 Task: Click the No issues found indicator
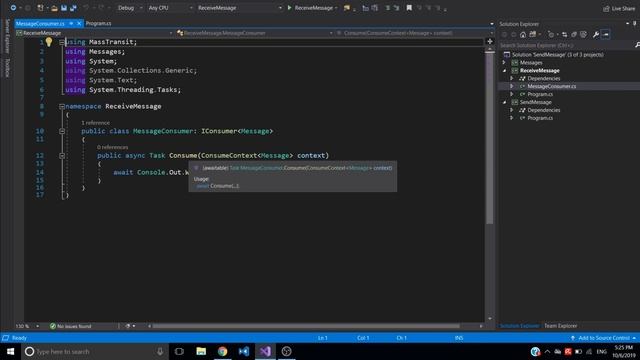71,326
